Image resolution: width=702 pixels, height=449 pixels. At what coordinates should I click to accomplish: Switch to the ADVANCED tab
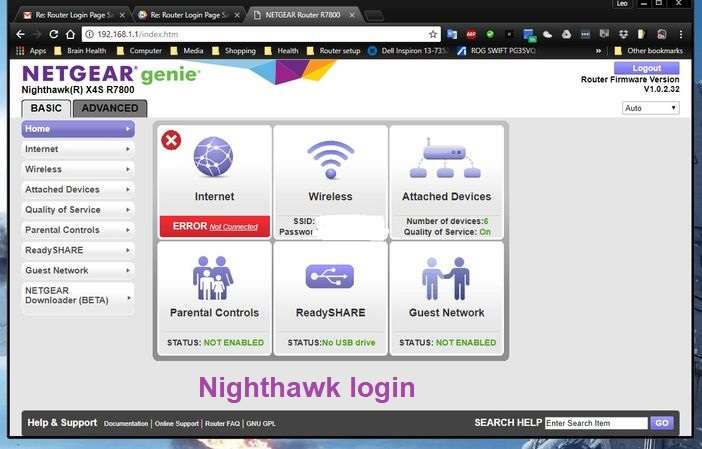pyautogui.click(x=110, y=108)
